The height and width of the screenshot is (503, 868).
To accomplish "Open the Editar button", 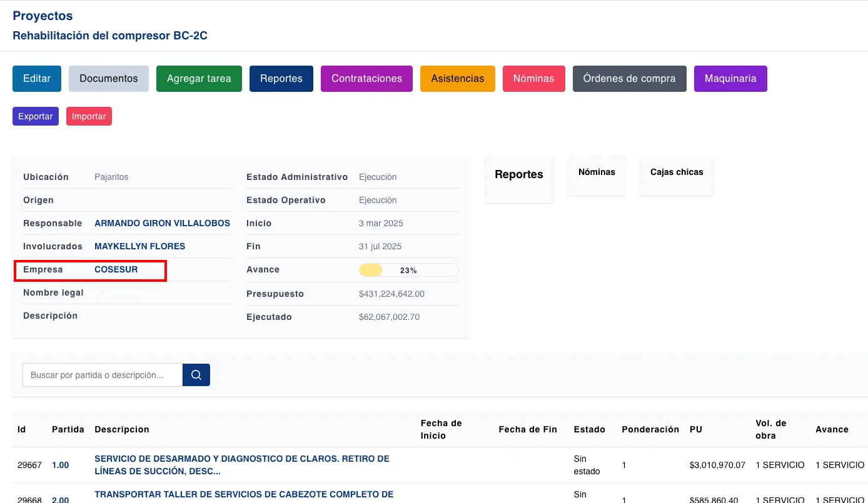I will [x=37, y=79].
